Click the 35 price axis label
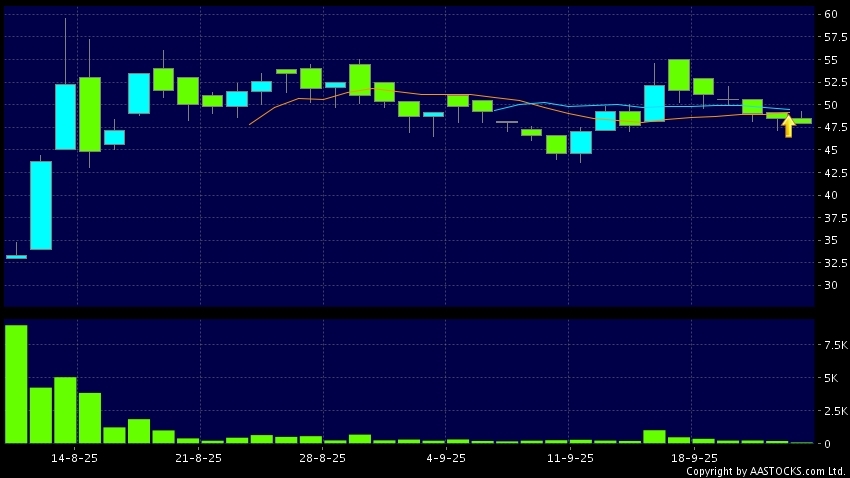Image resolution: width=850 pixels, height=478 pixels. (831, 240)
